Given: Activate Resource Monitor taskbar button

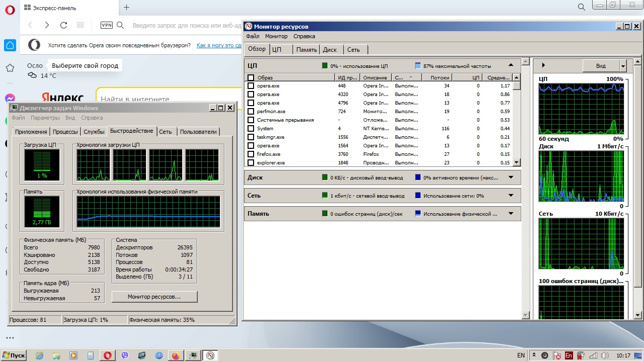Looking at the screenshot, I should tap(210, 355).
